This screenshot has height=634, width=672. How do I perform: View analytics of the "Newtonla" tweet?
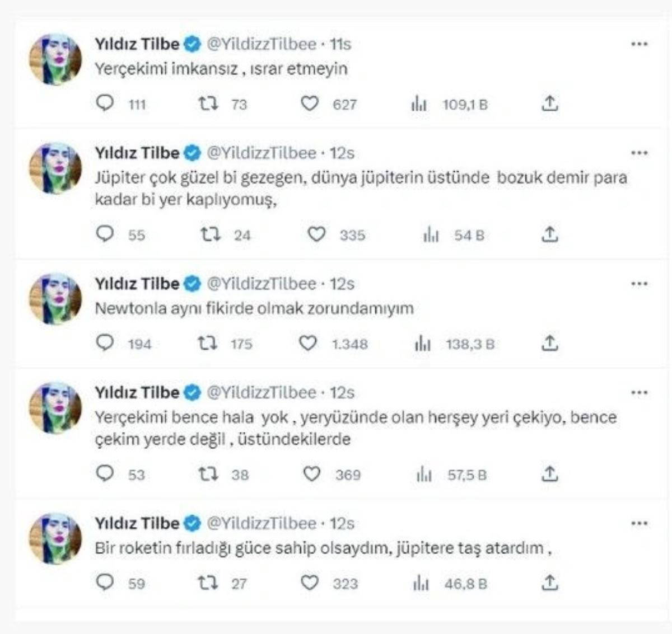[422, 343]
